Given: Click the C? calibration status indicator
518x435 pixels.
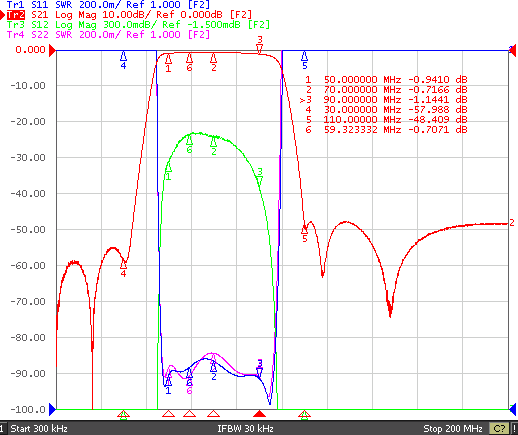Looking at the screenshot, I should 499,429.
